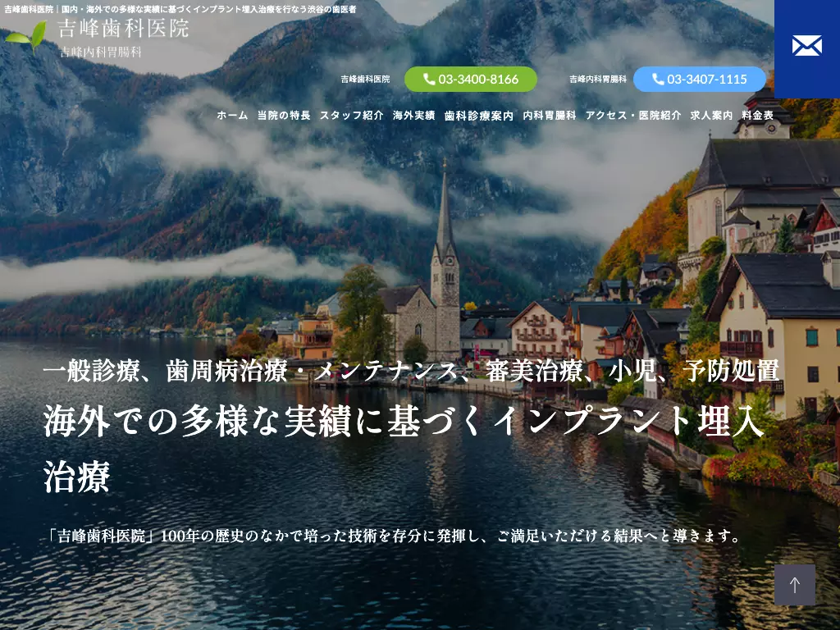Image resolution: width=840 pixels, height=630 pixels.
Task: Open the mail contact envelope icon
Action: tap(807, 46)
